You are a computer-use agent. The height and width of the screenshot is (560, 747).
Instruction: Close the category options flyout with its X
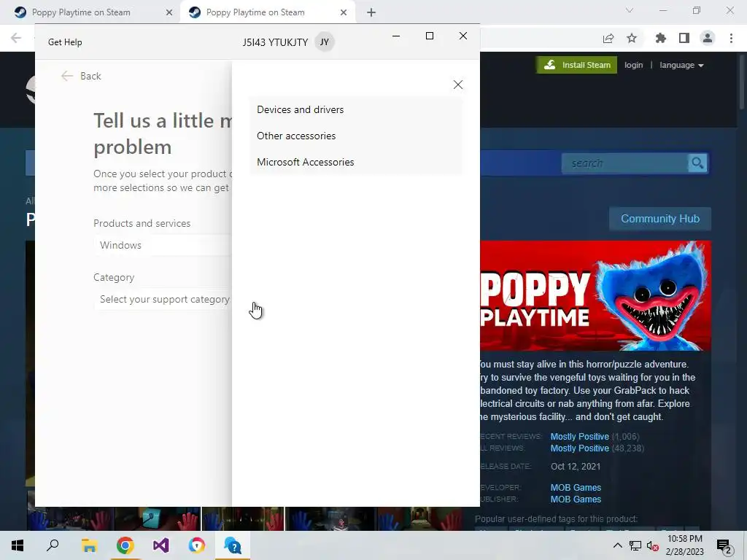[458, 85]
